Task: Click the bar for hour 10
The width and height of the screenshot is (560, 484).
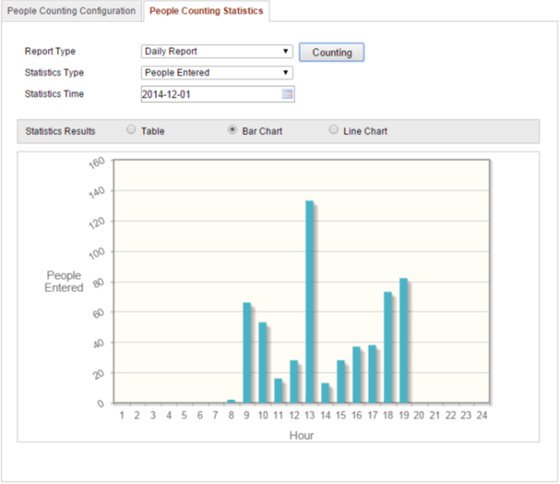Action: (263, 363)
